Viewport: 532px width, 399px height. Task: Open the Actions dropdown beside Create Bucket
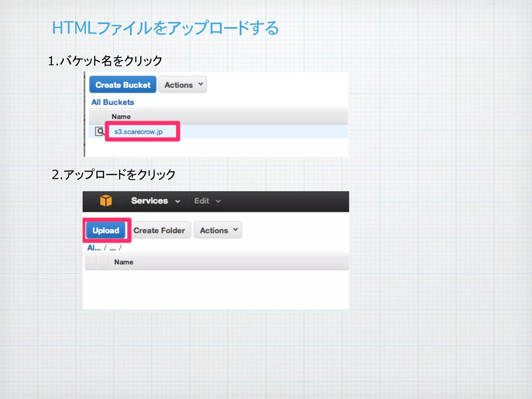[183, 85]
